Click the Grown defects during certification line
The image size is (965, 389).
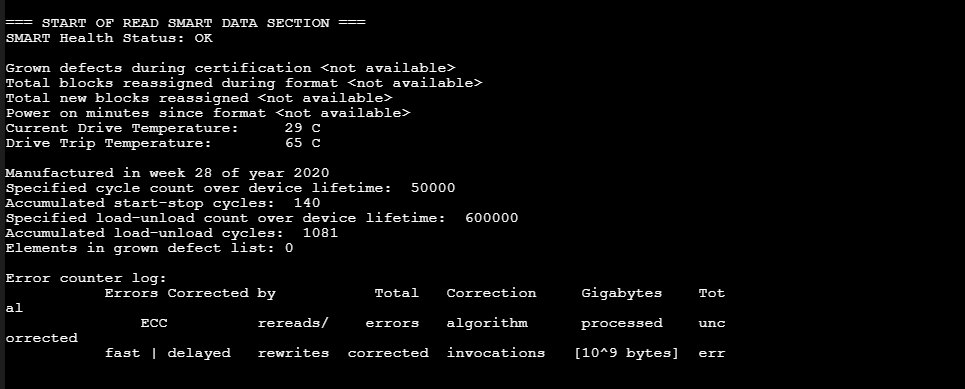point(230,68)
